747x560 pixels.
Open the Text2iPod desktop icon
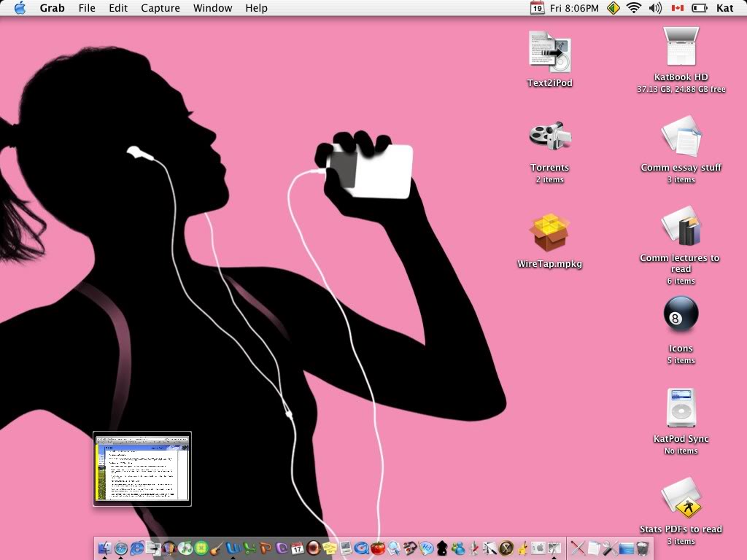[x=549, y=52]
